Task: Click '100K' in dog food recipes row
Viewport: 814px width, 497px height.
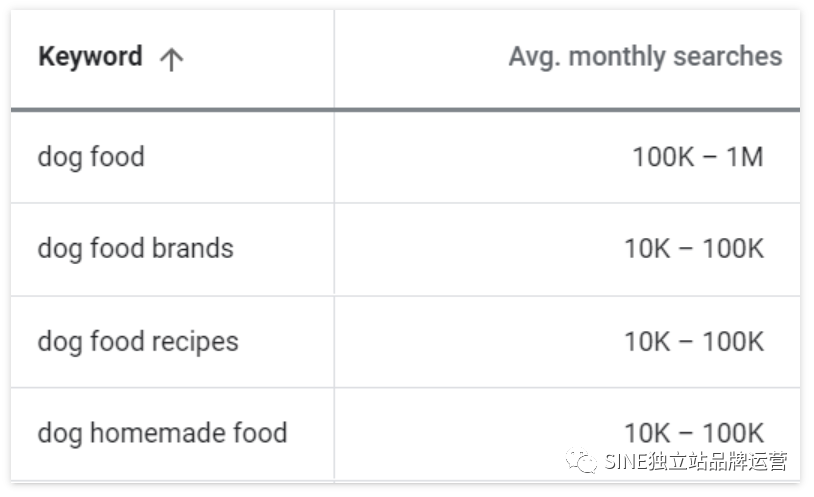Action: click(x=733, y=342)
